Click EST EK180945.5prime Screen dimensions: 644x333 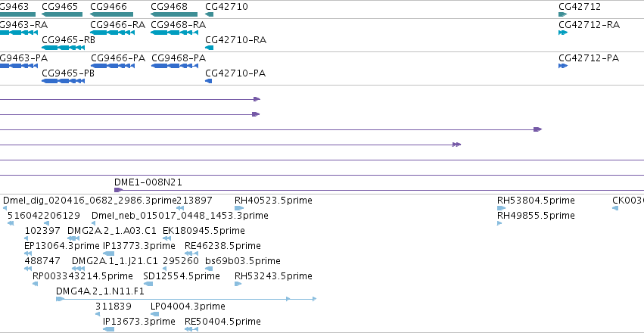click(166, 238)
